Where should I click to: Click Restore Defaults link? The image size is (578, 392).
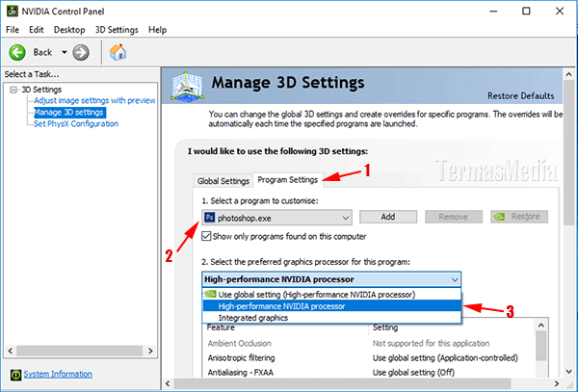coord(521,95)
